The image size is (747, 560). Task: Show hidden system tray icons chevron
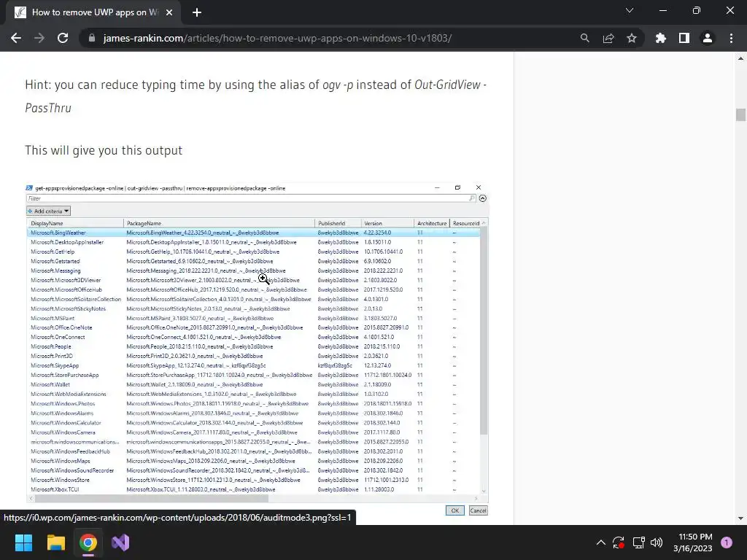[601, 542]
